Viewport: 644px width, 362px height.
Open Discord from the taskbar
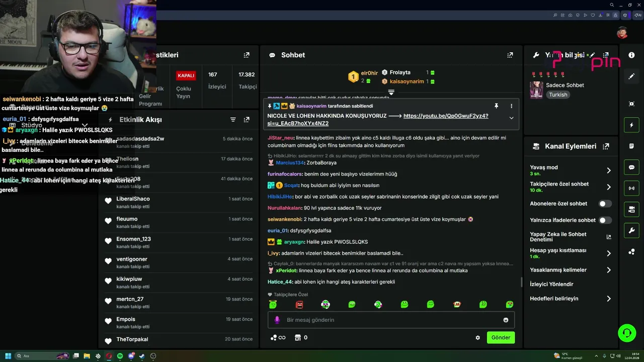(x=131, y=356)
